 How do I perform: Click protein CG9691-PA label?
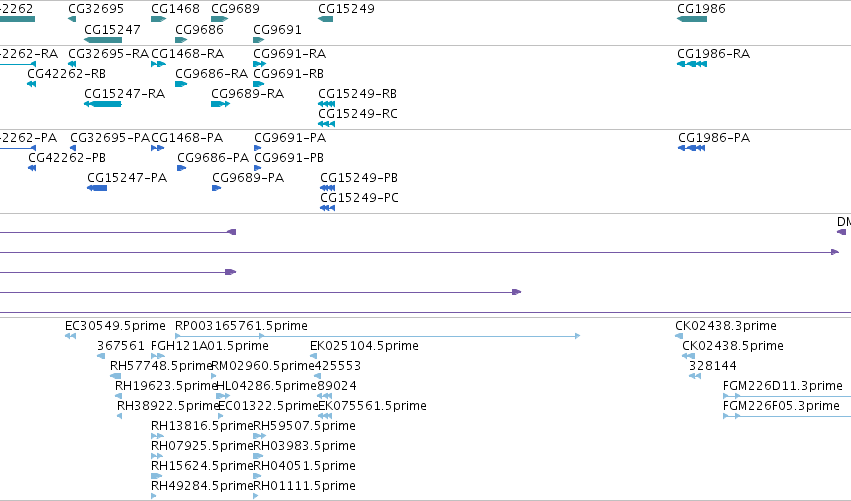coord(290,138)
